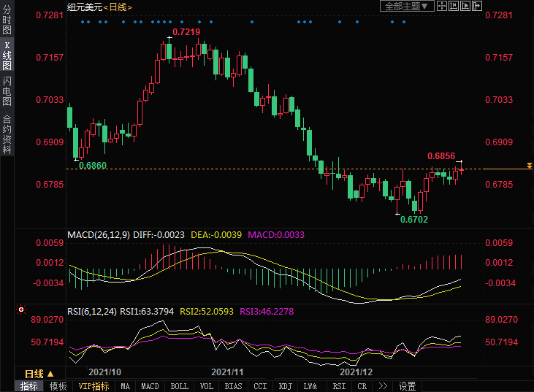Open the 全部主题 theme dropdown
Viewport: 534px width, 392px height.
click(407, 6)
